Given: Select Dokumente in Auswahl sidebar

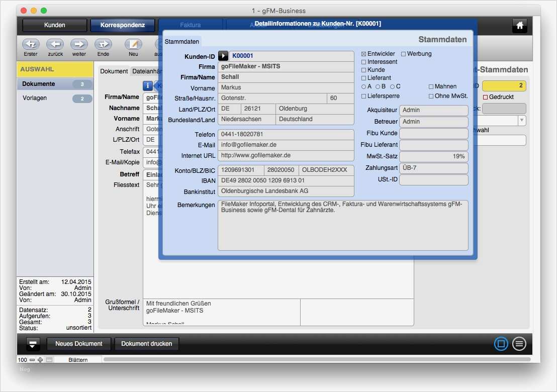Looking at the screenshot, I should tap(55, 84).
